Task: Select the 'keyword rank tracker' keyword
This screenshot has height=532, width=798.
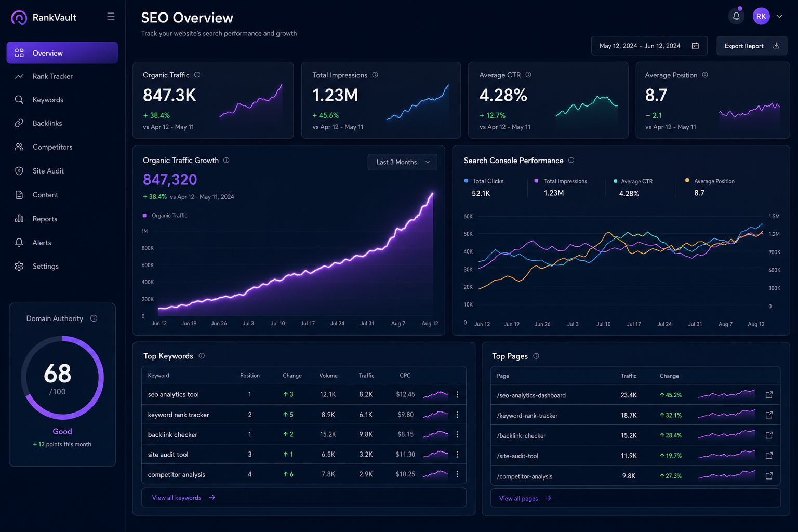Action: pyautogui.click(x=178, y=415)
